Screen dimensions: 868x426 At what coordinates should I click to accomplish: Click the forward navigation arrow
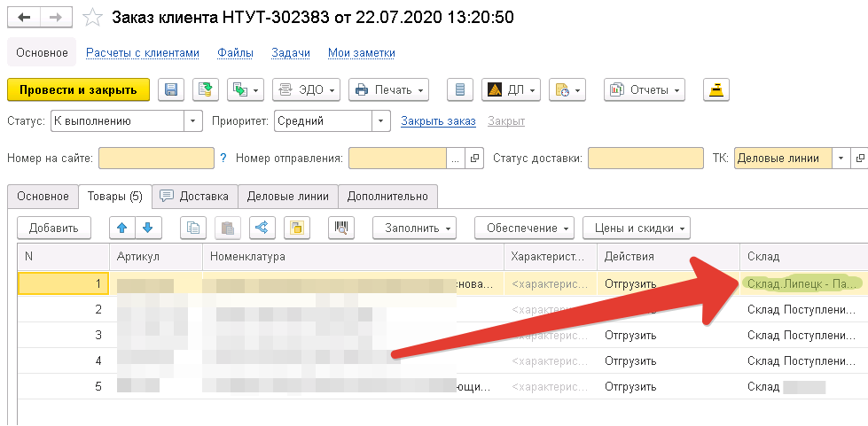[55, 18]
